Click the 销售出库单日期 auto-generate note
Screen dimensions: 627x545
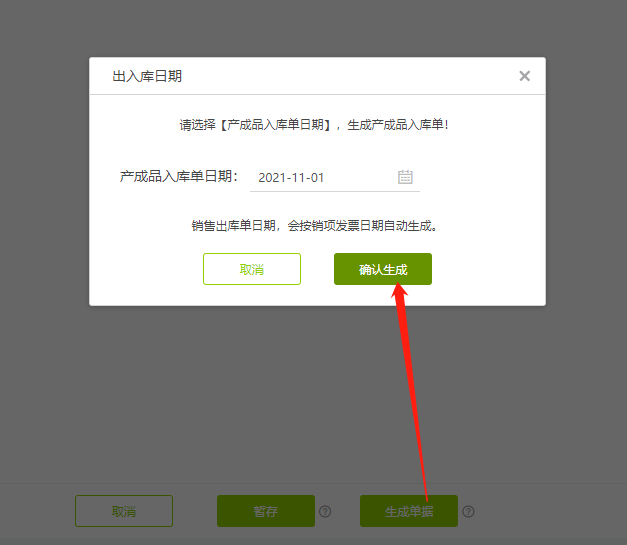click(314, 226)
